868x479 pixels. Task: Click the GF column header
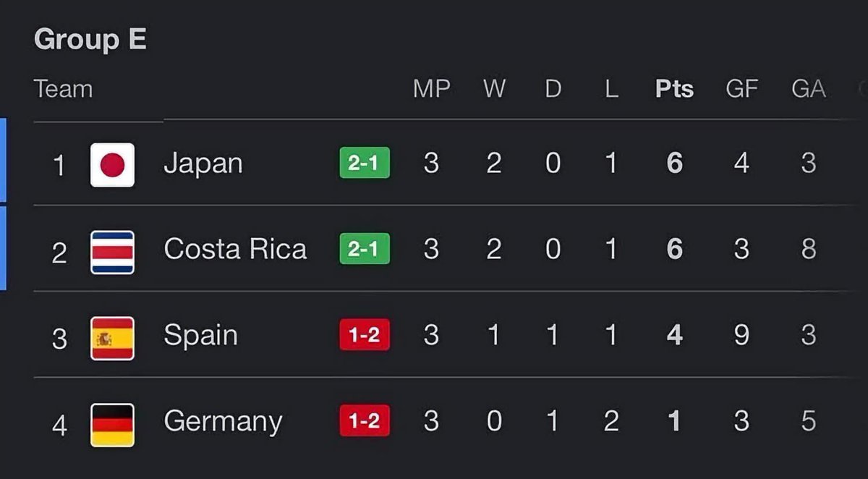click(741, 89)
